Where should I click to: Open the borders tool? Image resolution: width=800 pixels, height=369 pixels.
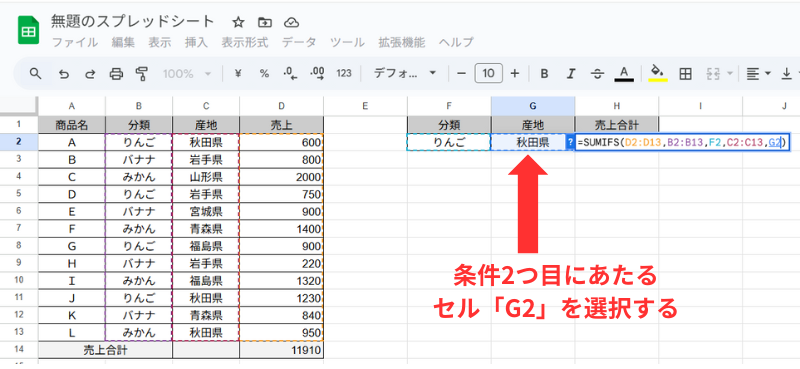click(x=685, y=73)
